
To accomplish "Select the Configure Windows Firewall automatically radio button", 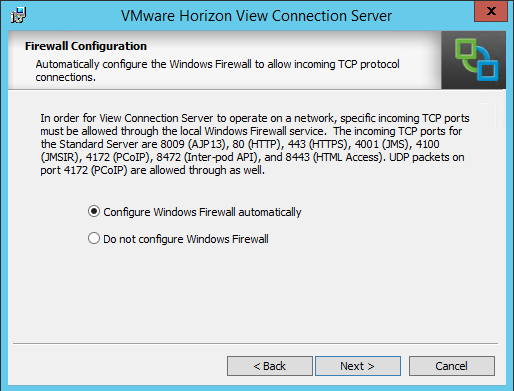I will point(94,212).
